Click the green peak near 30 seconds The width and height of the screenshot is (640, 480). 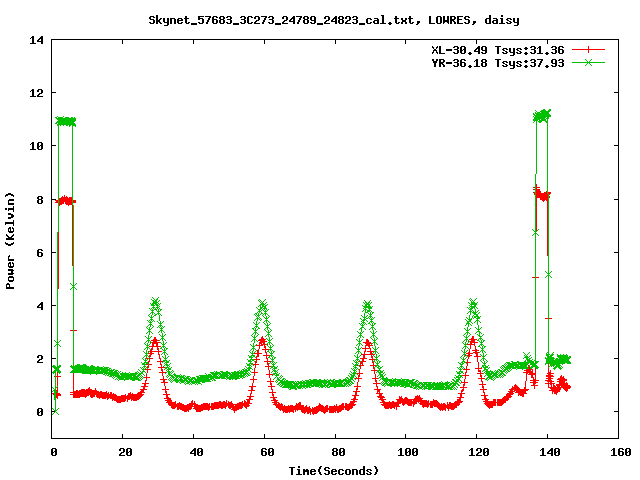[155, 302]
